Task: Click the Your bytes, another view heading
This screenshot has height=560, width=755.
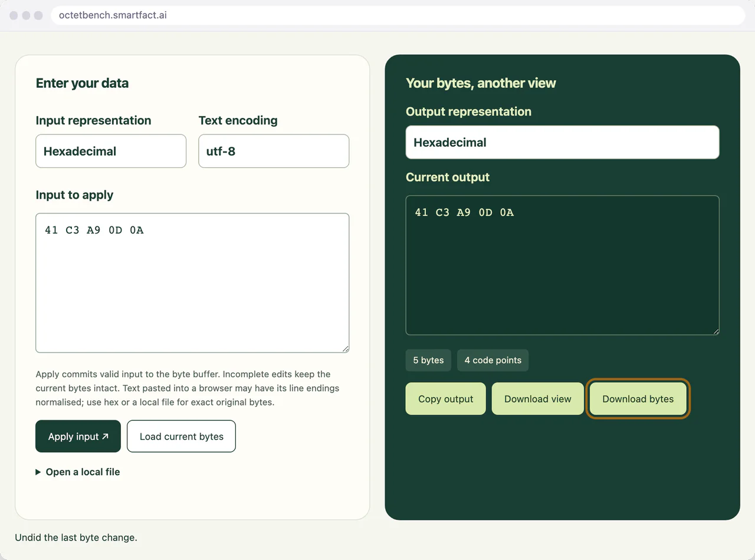Action: 481,83
